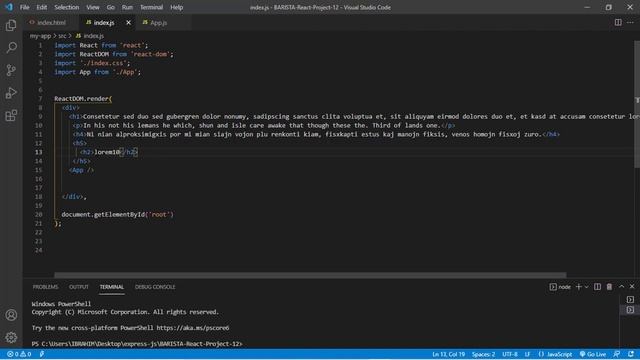The height and width of the screenshot is (360, 640).
Task: Click src in the breadcrumb
Action: pos(62,36)
